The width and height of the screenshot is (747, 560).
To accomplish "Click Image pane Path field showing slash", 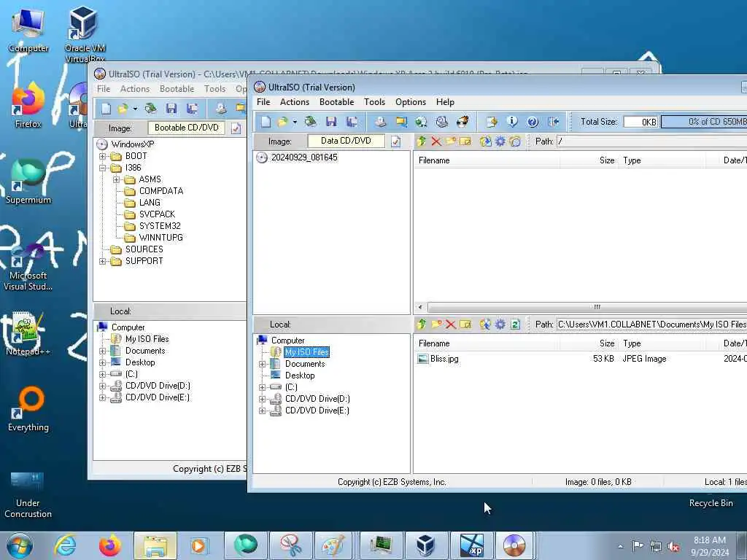I will (651, 141).
